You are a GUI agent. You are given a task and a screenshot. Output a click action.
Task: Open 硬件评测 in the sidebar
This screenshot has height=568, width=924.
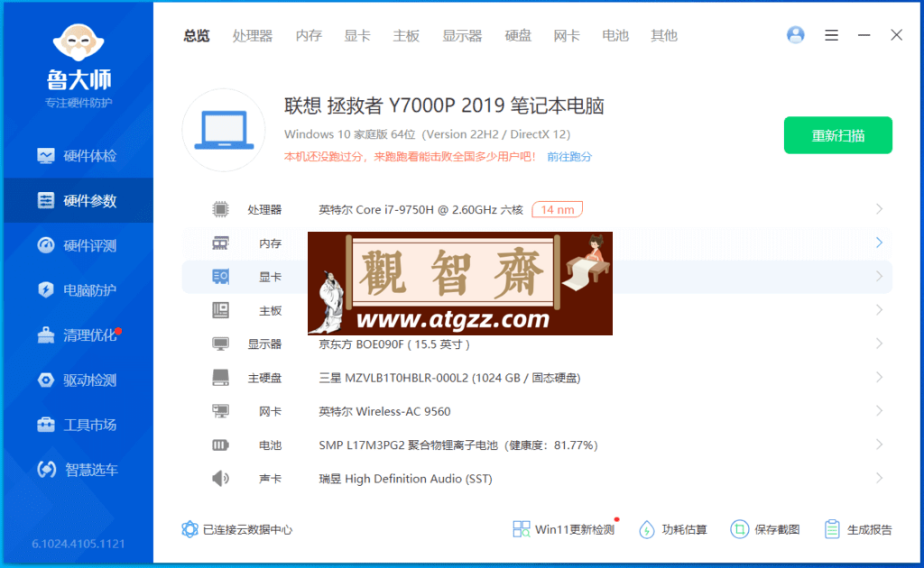click(x=78, y=245)
